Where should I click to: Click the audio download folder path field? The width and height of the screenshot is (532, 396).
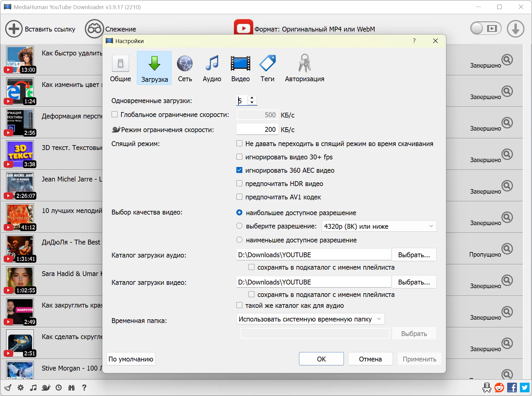tap(314, 255)
